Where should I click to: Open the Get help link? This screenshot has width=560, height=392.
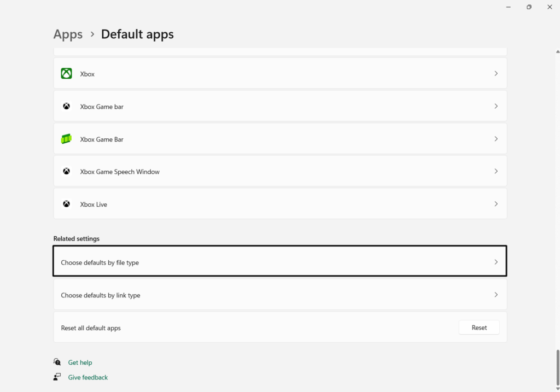[x=80, y=362]
